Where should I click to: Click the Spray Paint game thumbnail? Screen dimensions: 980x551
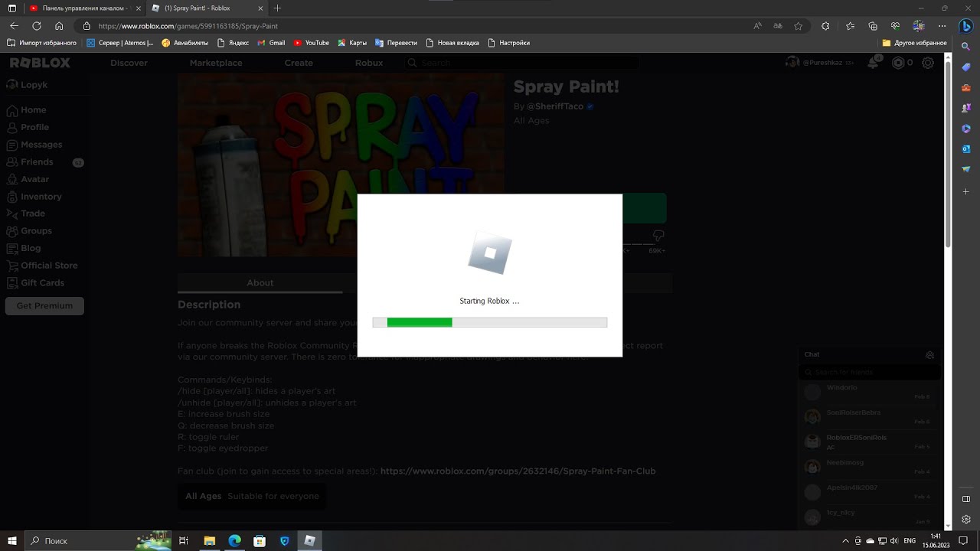(x=341, y=165)
